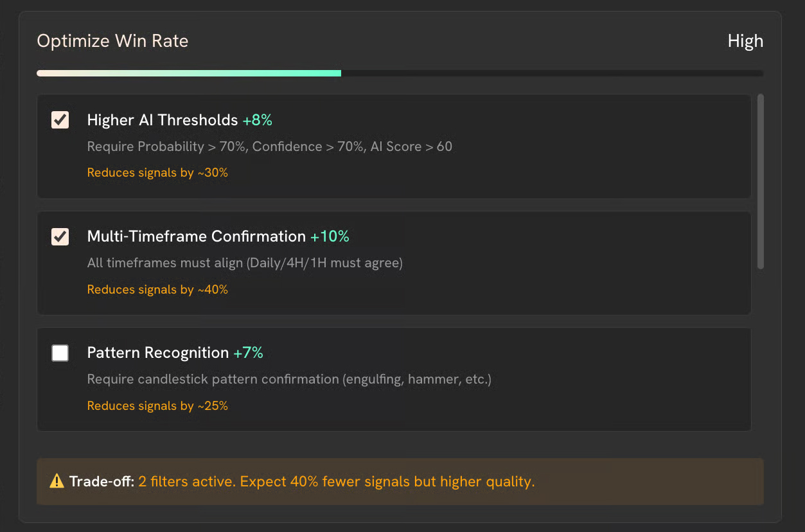Viewport: 805px width, 532px height.
Task: Select the "Higher AI Thresholds" title text
Action: click(163, 120)
